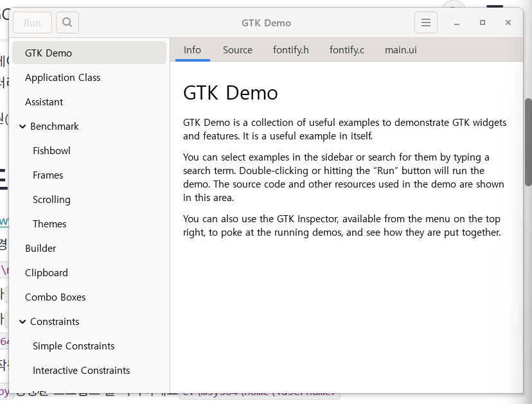
Task: Select the Assistant demo
Action: (89, 101)
